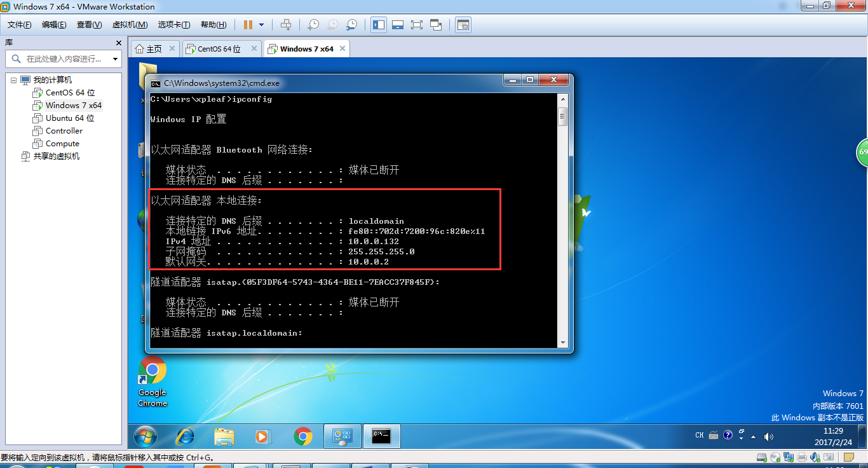Switch to the Control Panel taskbar button
This screenshot has width=868, height=468.
342,436
